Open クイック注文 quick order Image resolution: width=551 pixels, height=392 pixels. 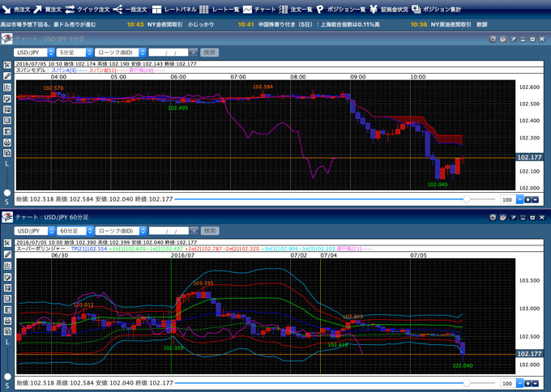click(x=88, y=10)
